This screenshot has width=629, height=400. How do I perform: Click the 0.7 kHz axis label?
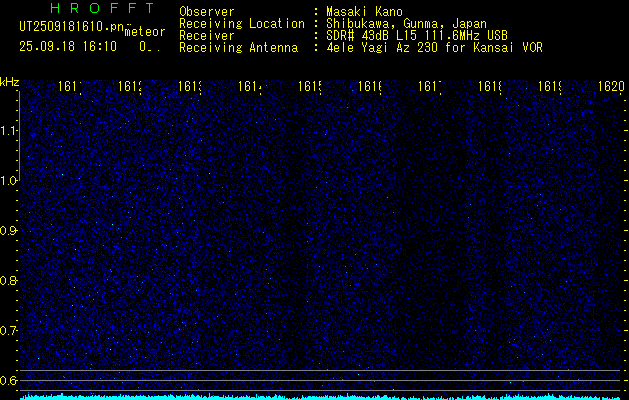pos(9,331)
